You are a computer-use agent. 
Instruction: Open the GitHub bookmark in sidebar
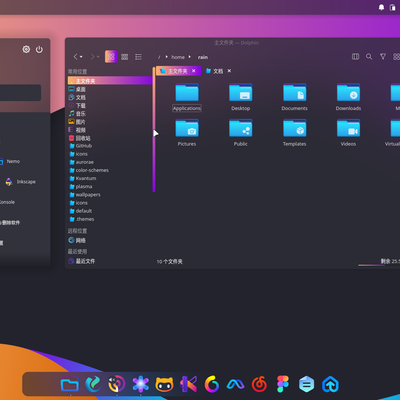pyautogui.click(x=110, y=146)
